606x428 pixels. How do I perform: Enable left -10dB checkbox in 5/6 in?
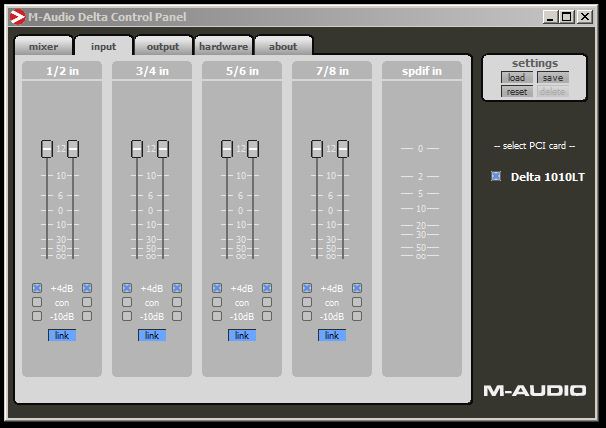tap(217, 316)
